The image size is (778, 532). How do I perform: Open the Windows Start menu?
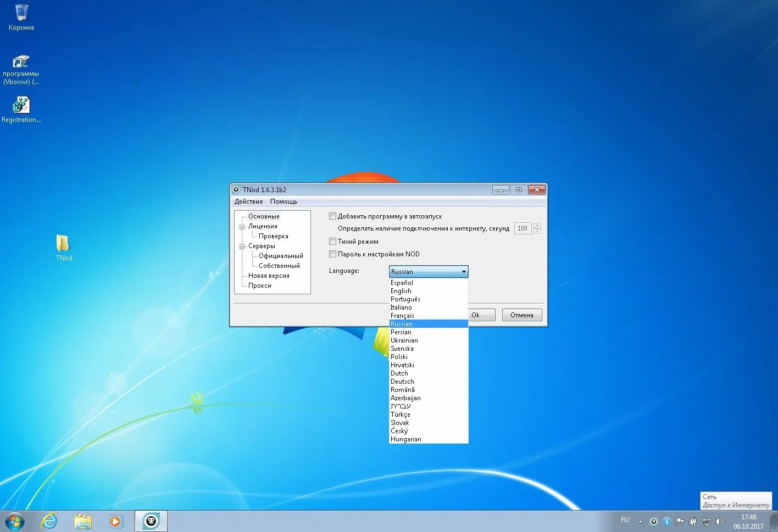click(15, 521)
